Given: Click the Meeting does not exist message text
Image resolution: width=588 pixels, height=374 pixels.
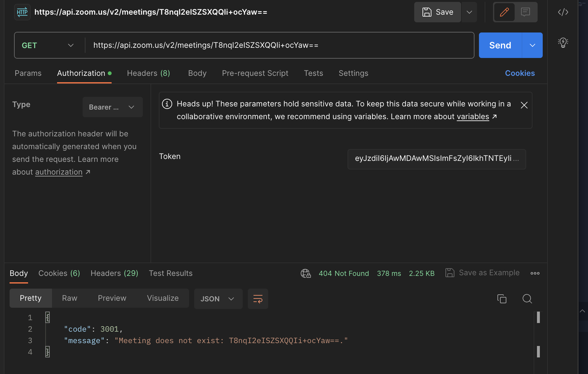Looking at the screenshot, I should click(231, 341).
